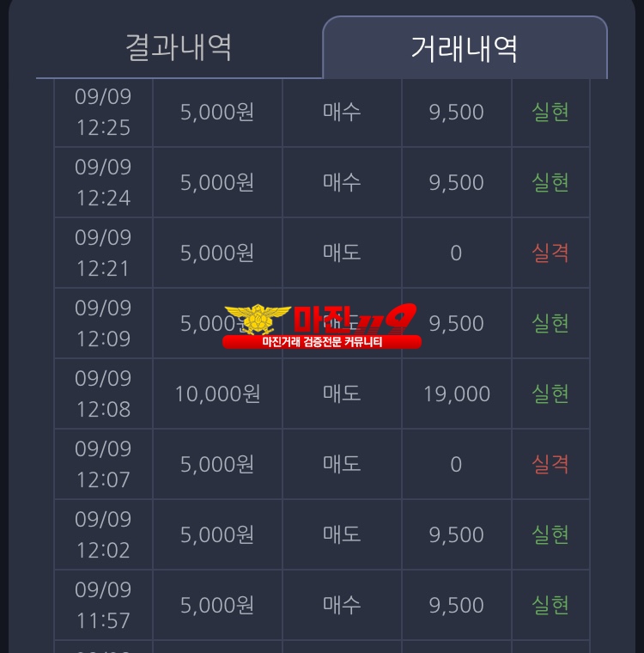Select the 매수 cell in the 12:24 row
Screen dimensions: 644x653
[x=342, y=182]
